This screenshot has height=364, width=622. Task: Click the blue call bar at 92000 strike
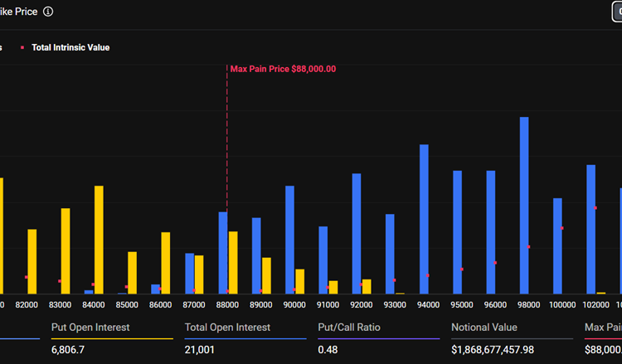point(357,233)
